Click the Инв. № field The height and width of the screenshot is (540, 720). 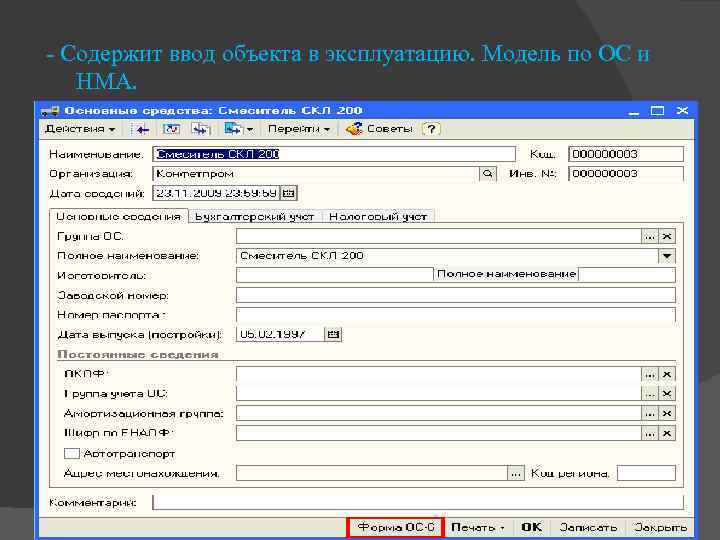click(x=626, y=174)
